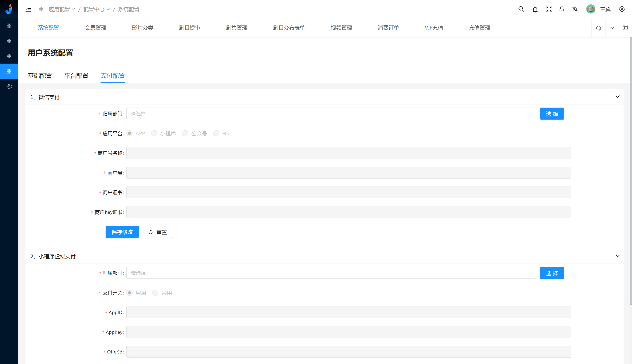
Task: Choose 禁用 for the payment switch
Action: 155,292
